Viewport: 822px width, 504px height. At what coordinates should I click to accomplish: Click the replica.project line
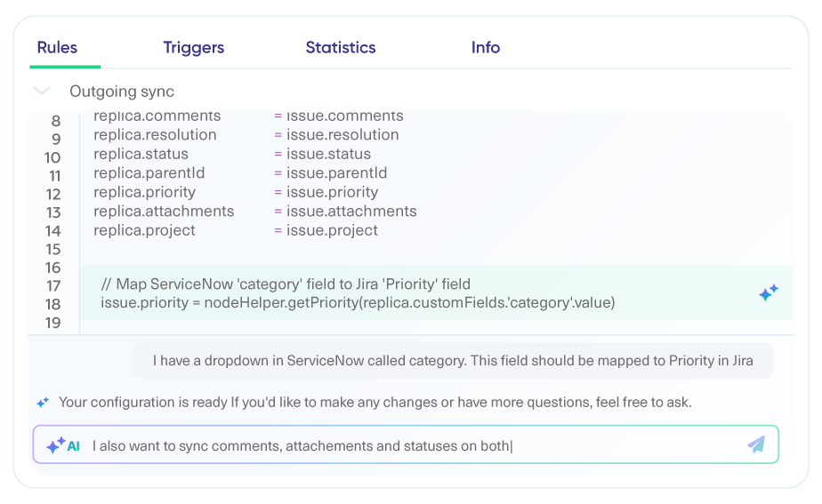point(235,230)
